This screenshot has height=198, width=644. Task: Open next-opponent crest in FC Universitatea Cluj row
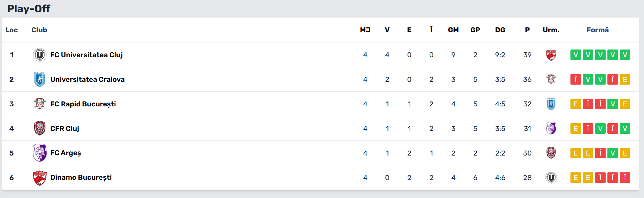[x=551, y=55]
